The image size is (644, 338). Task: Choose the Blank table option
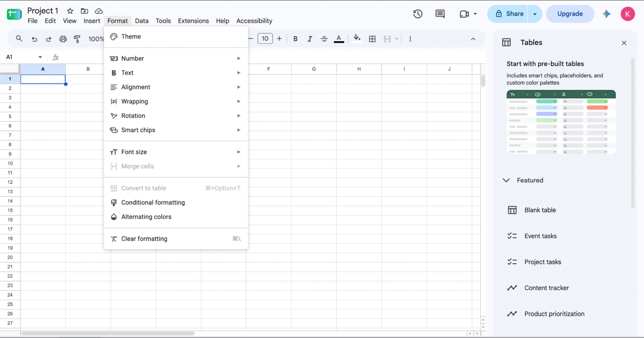pyautogui.click(x=540, y=210)
